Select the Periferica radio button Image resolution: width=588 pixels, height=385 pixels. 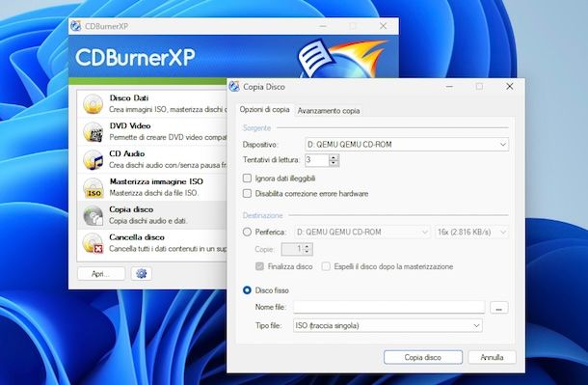point(247,232)
